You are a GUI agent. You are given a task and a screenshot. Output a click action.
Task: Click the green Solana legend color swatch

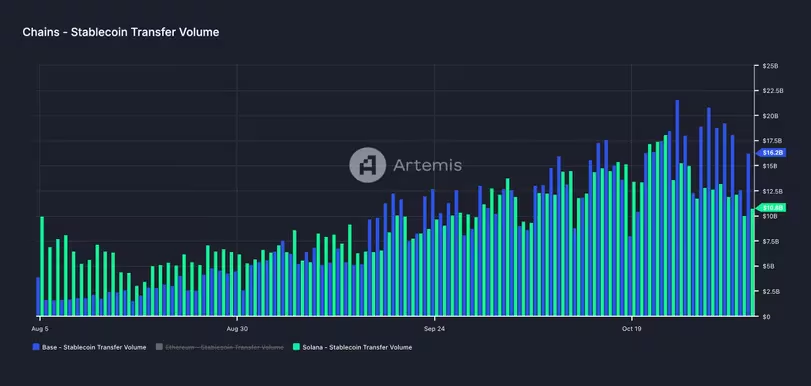pyautogui.click(x=296, y=347)
